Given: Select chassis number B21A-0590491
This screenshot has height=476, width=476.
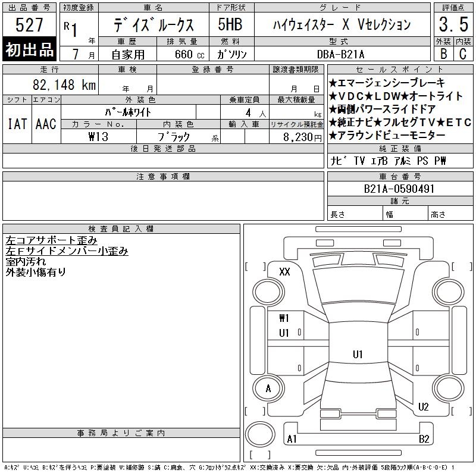Looking at the screenshot, I should tap(399, 189).
